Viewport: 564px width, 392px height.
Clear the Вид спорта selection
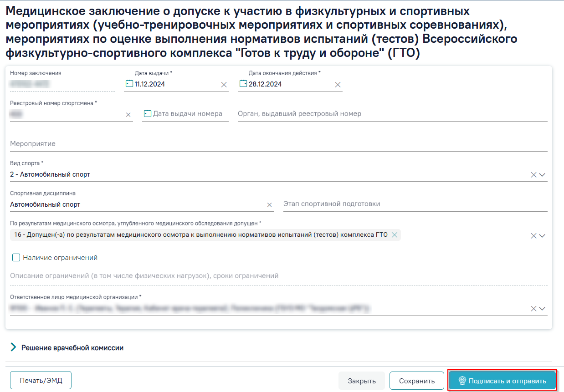tap(533, 175)
